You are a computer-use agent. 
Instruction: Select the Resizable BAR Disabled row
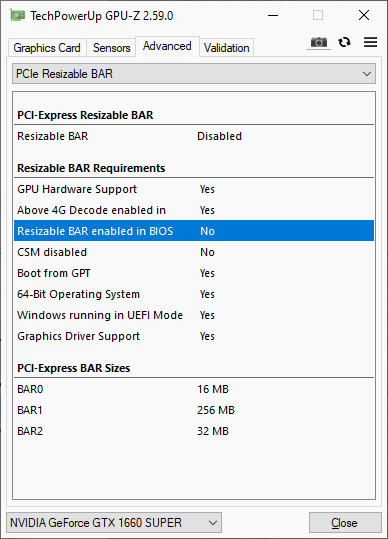[194, 136]
